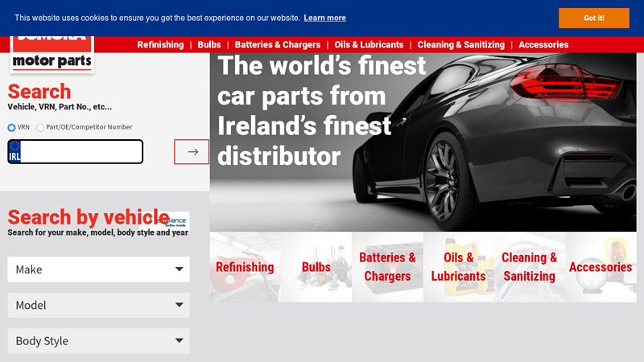Dismiss the cookie banner with Got it!
This screenshot has height=362, width=644.
coord(593,18)
